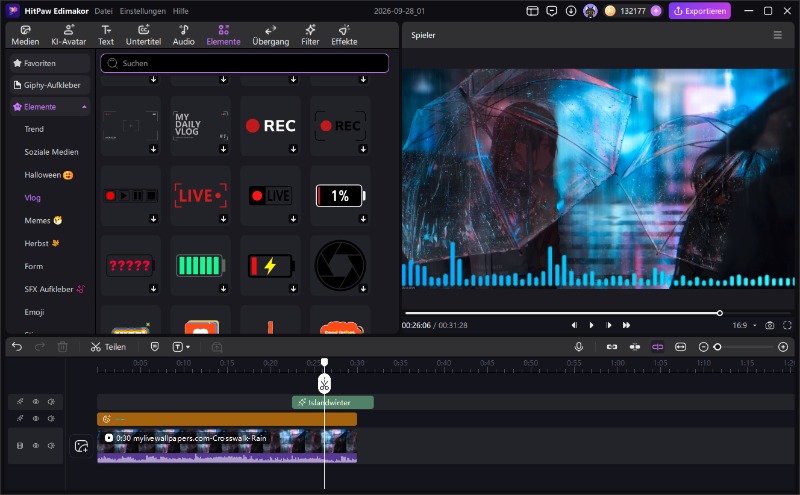The image size is (800, 495).
Task: Expand the text tool dropdown in timeline toolbar
Action: pos(188,347)
